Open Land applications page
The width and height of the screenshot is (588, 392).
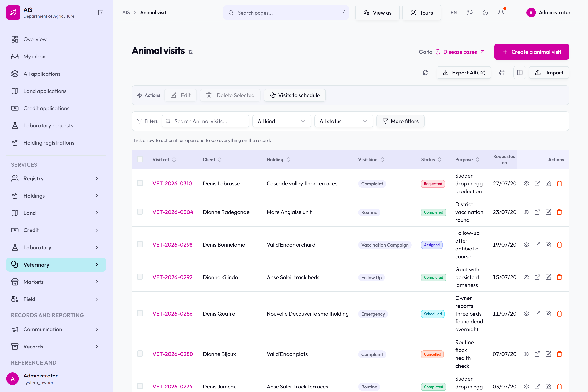pos(56,91)
